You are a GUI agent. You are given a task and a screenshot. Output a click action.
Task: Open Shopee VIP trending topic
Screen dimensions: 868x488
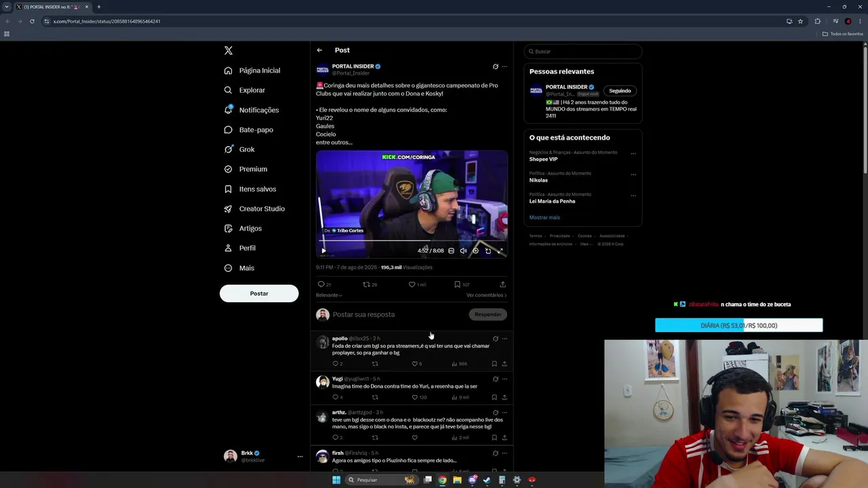544,159
